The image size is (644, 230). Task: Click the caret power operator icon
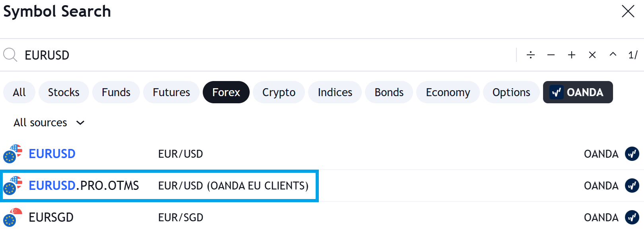click(x=613, y=55)
